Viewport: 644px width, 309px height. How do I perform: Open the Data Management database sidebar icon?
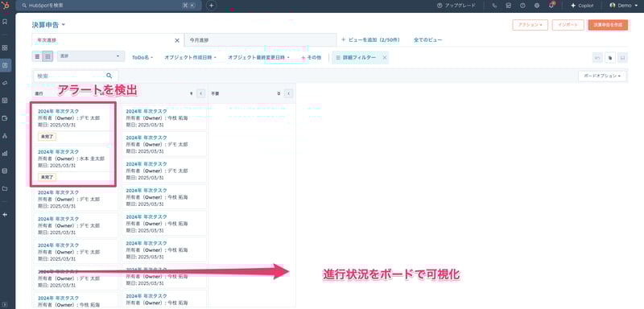(5, 171)
